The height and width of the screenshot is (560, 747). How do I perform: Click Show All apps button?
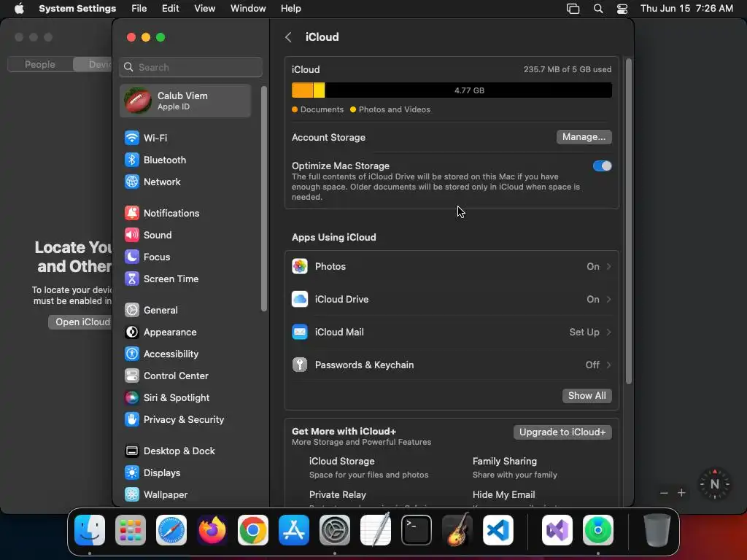click(587, 396)
